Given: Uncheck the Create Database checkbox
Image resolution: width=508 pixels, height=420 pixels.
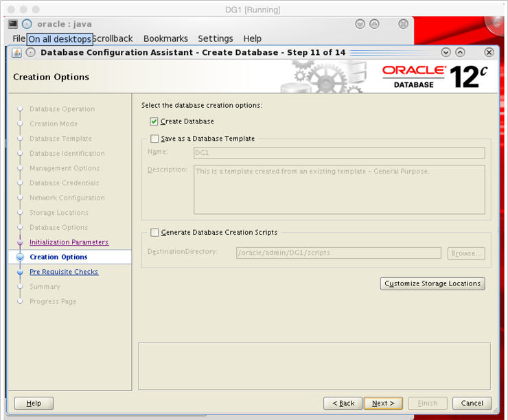Looking at the screenshot, I should pos(154,121).
